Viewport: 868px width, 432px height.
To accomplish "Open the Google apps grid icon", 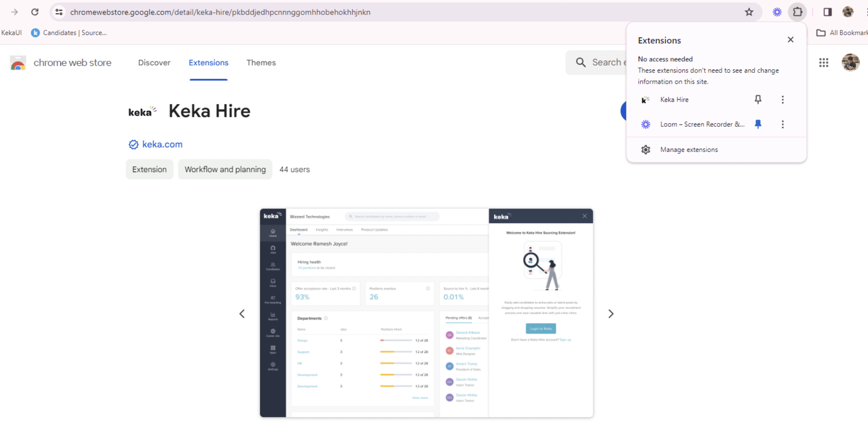I will (824, 63).
